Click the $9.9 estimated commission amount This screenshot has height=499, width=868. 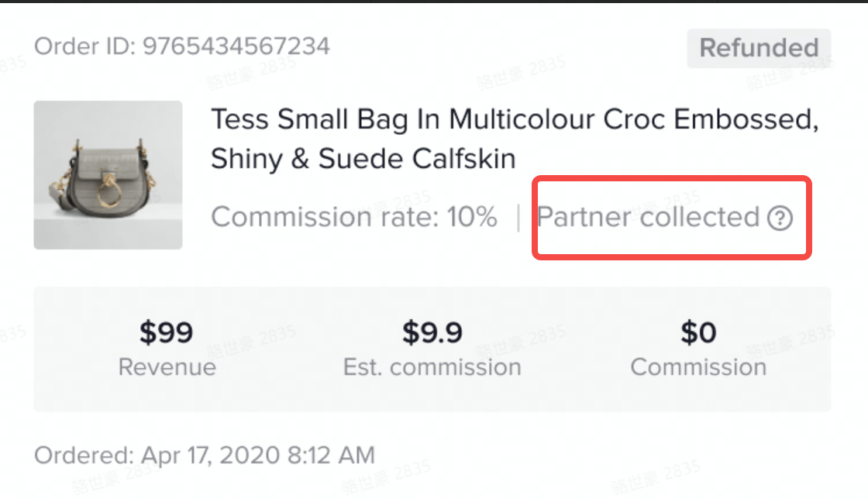(432, 332)
